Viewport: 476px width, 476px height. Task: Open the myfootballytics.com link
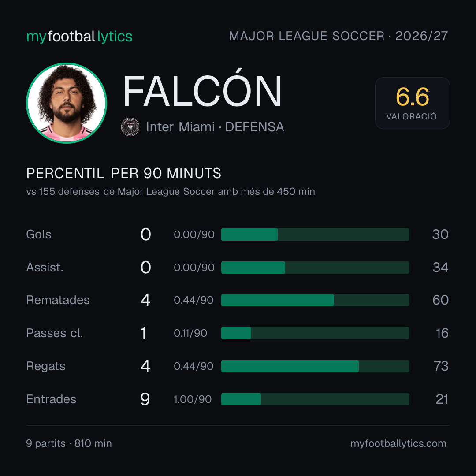coord(398,443)
